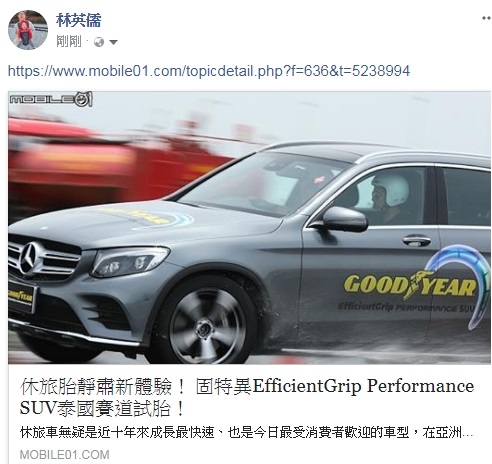The image size is (492, 464).
Task: Click the EfficientGrip Performance SUV door text
Action: click(x=405, y=307)
